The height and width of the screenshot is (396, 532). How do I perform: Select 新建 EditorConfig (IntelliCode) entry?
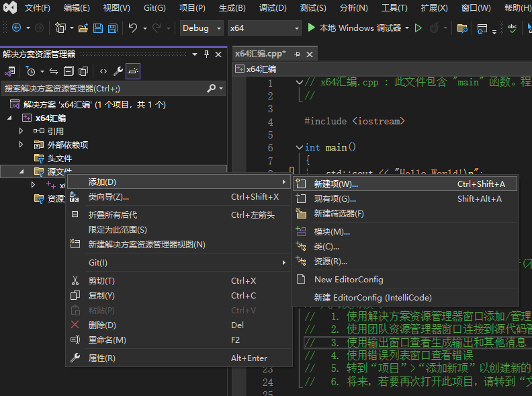click(x=405, y=298)
